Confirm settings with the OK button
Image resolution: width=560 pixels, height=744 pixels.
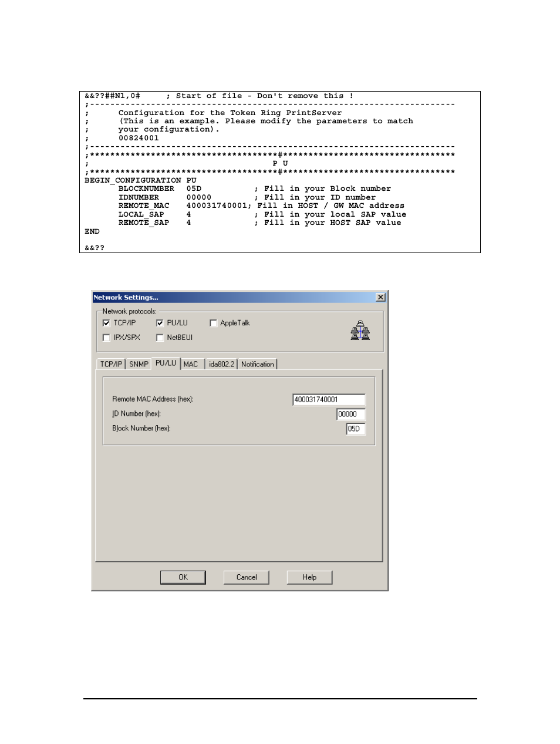[x=183, y=577]
